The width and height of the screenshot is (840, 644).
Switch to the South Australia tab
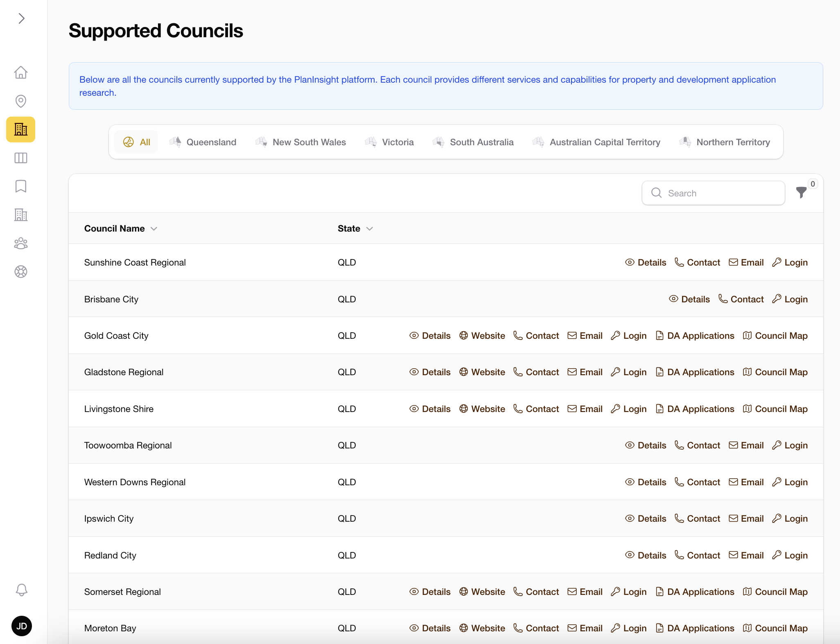coord(473,142)
